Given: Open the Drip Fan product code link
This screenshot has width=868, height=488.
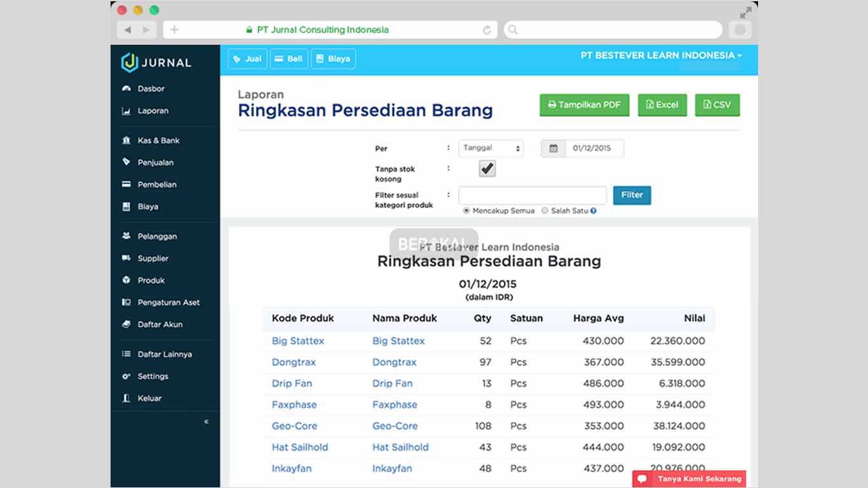Looking at the screenshot, I should (x=292, y=384).
